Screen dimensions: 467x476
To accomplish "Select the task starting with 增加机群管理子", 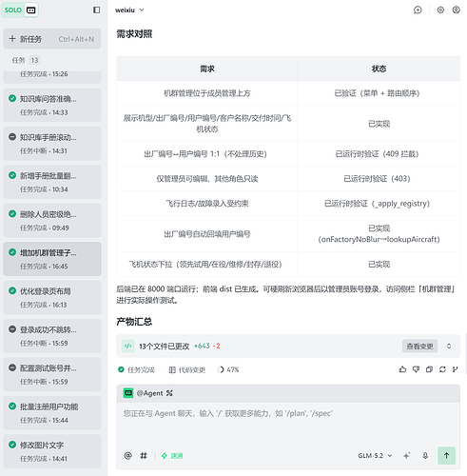I will [52, 259].
